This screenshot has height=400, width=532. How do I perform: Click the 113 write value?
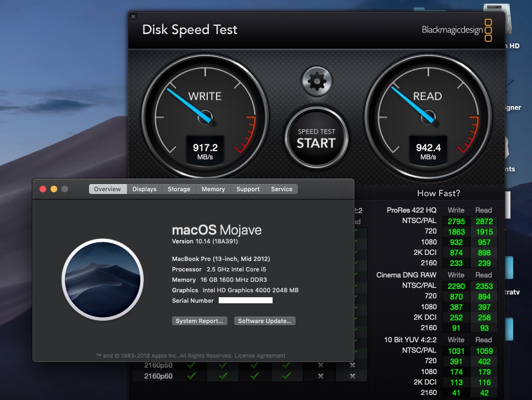point(456,383)
